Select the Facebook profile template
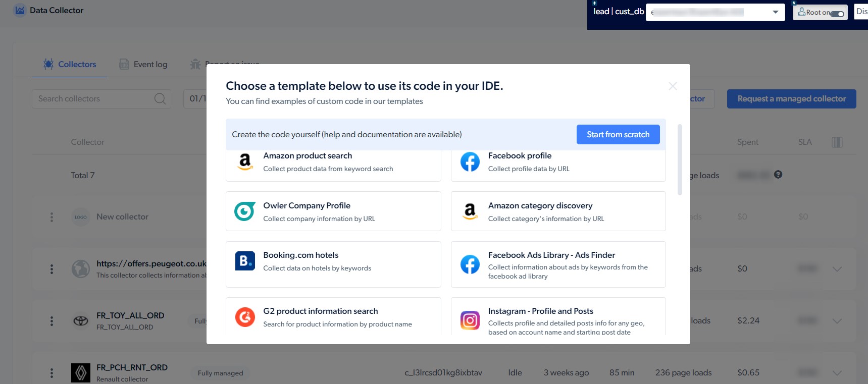 (x=558, y=166)
